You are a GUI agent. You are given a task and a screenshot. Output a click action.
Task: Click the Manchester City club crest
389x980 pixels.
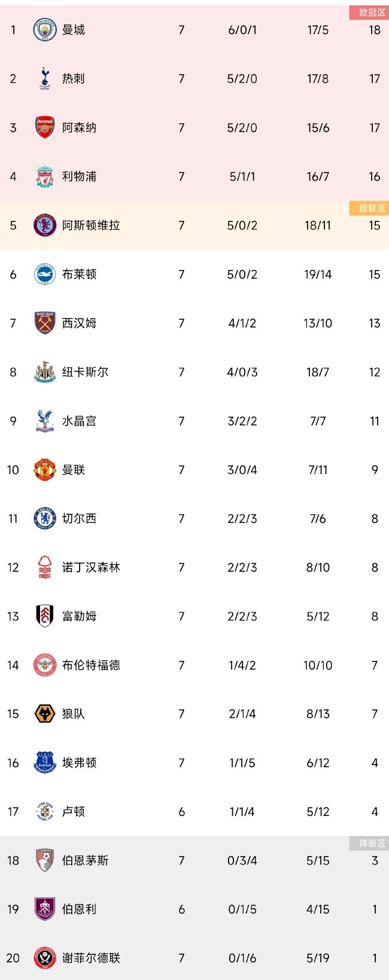tap(45, 30)
